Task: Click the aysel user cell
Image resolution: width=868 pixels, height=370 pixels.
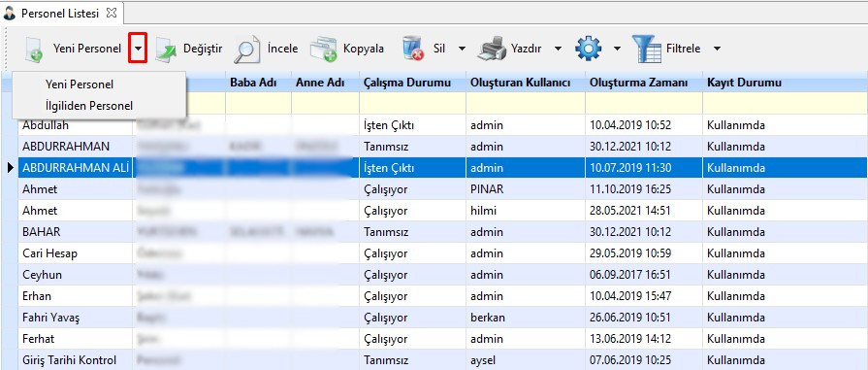Action: (x=526, y=360)
